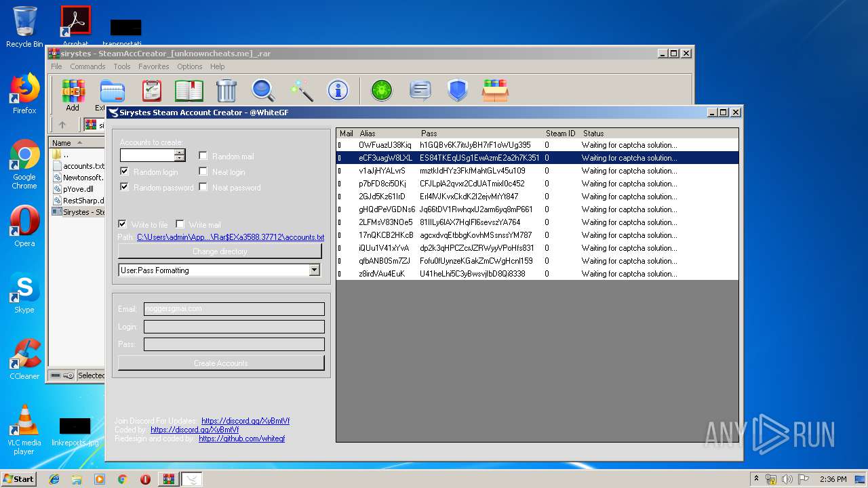
Task: Open the Skype desktop shortcut
Action: [x=24, y=293]
